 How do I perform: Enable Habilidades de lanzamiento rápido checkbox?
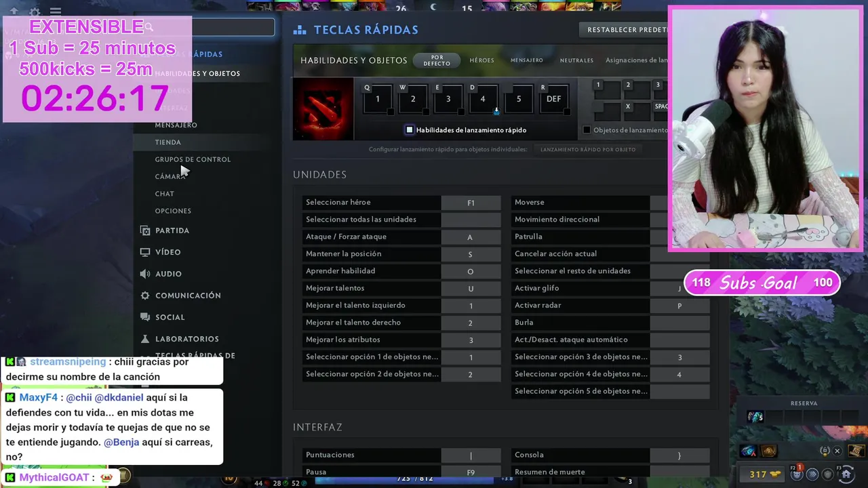tap(410, 130)
